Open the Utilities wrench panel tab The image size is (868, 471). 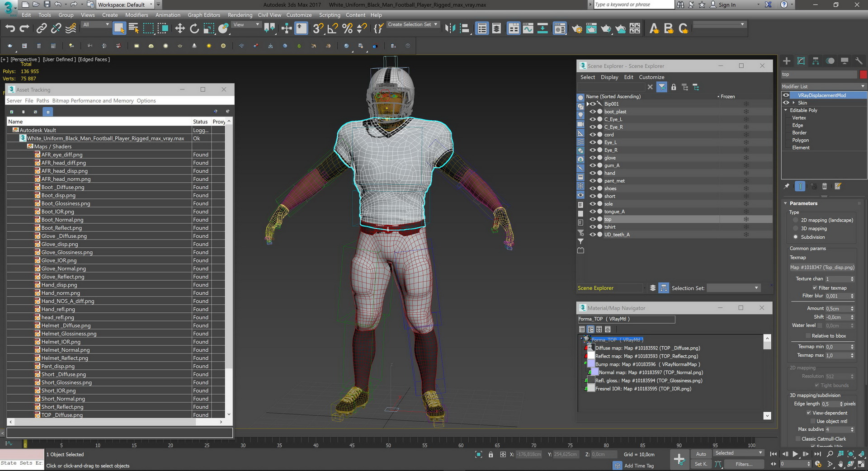pos(859,61)
